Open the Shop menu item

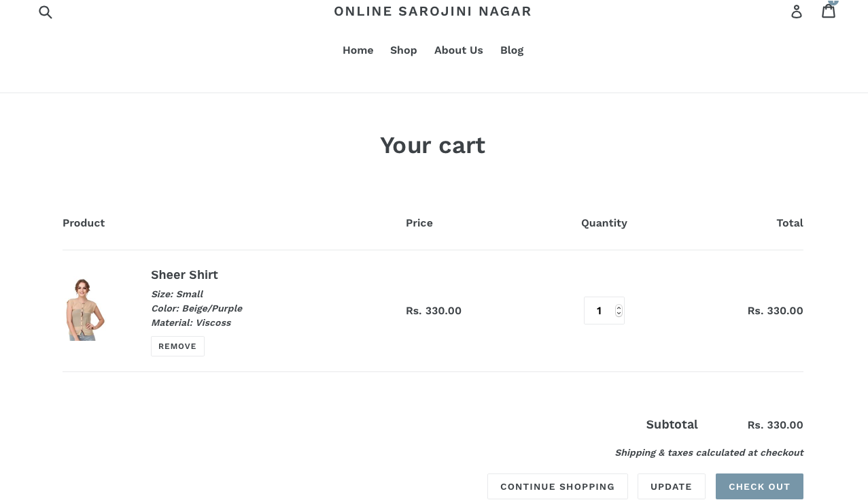[x=403, y=50]
